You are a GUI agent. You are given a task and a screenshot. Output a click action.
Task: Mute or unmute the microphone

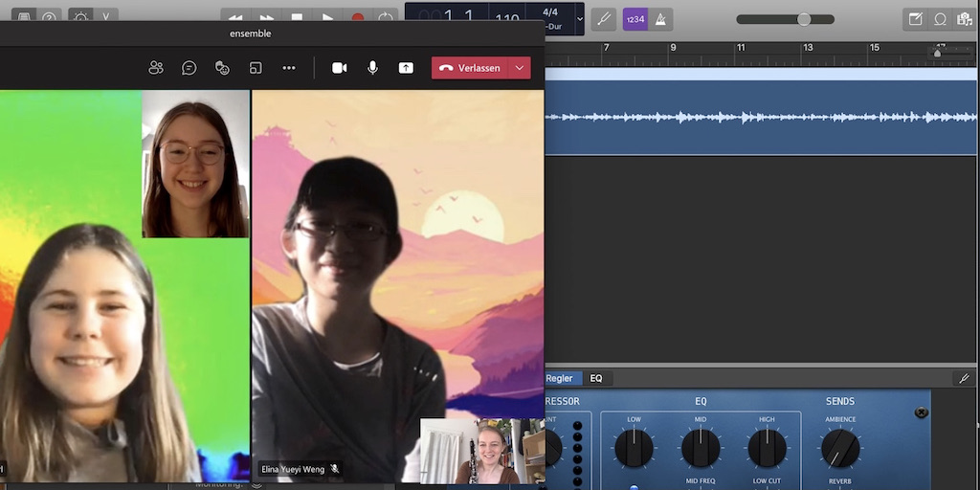372,68
